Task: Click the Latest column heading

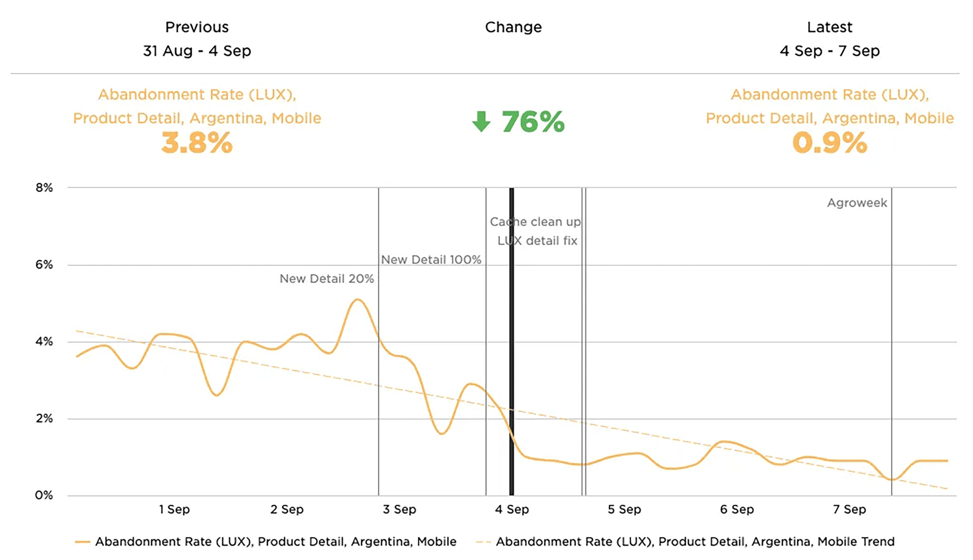Action: pos(829,27)
